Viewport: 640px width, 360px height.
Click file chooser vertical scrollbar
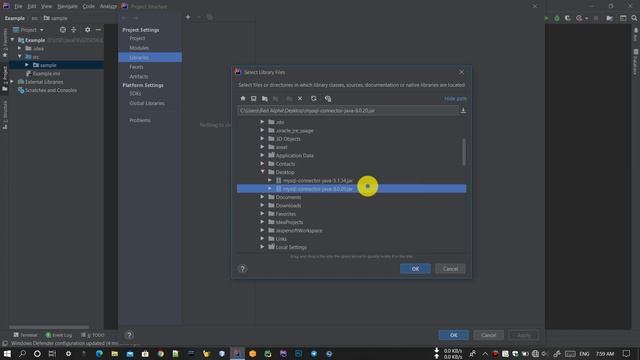464,152
